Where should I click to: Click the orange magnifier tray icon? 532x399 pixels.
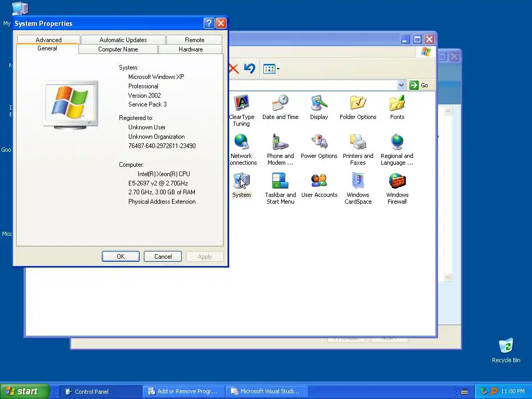(x=494, y=392)
